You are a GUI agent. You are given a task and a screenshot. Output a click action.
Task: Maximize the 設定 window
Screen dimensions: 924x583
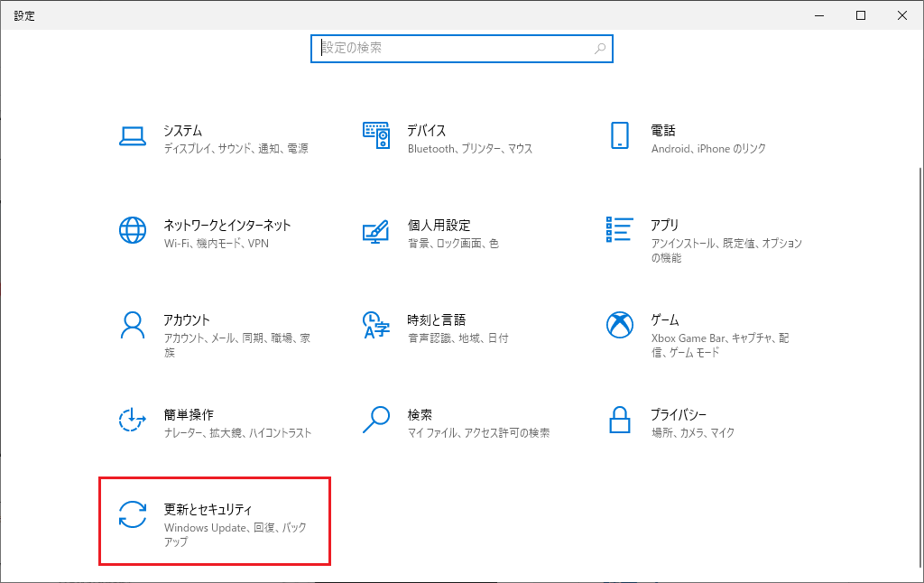tap(861, 15)
